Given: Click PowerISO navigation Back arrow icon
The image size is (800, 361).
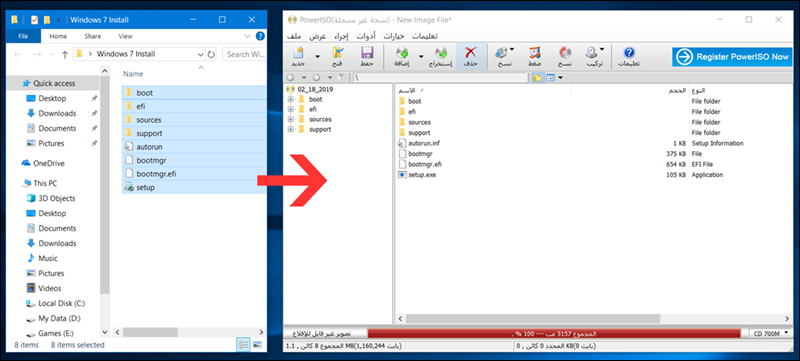Looking at the screenshot, I should point(291,78).
